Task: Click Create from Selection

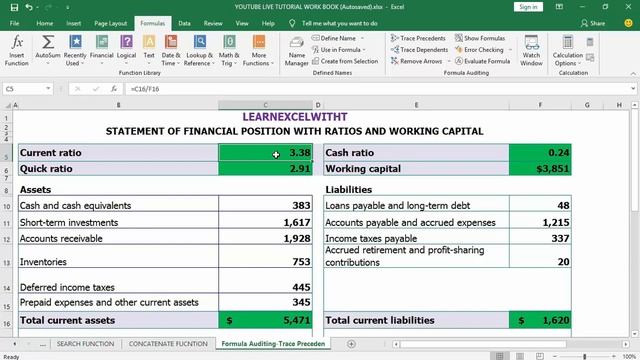Action: 345,61
